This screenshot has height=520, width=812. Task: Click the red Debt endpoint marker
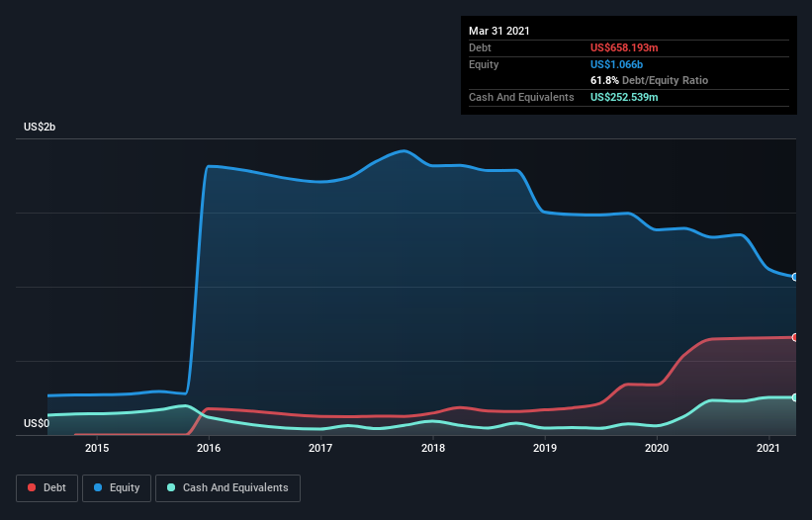pyautogui.click(x=795, y=337)
